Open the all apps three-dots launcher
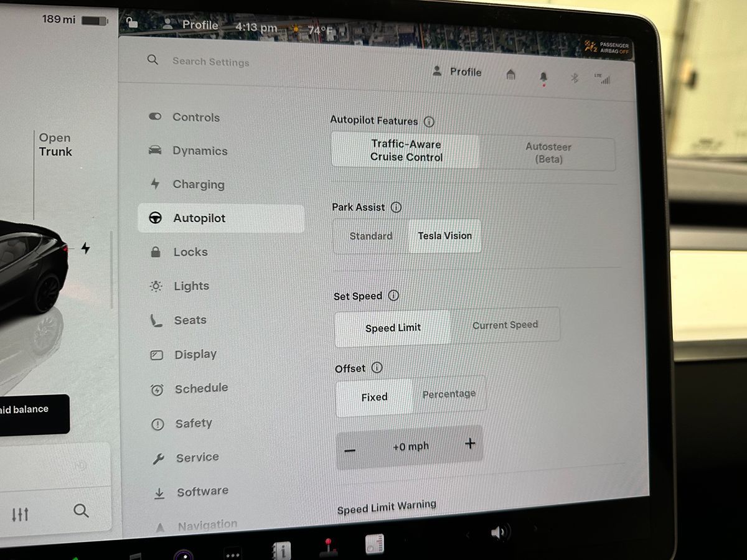This screenshot has height=560, width=747. click(x=233, y=554)
